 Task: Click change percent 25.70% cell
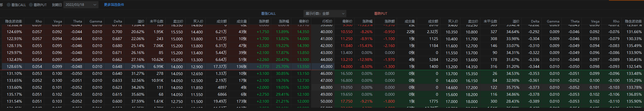click(282, 66)
